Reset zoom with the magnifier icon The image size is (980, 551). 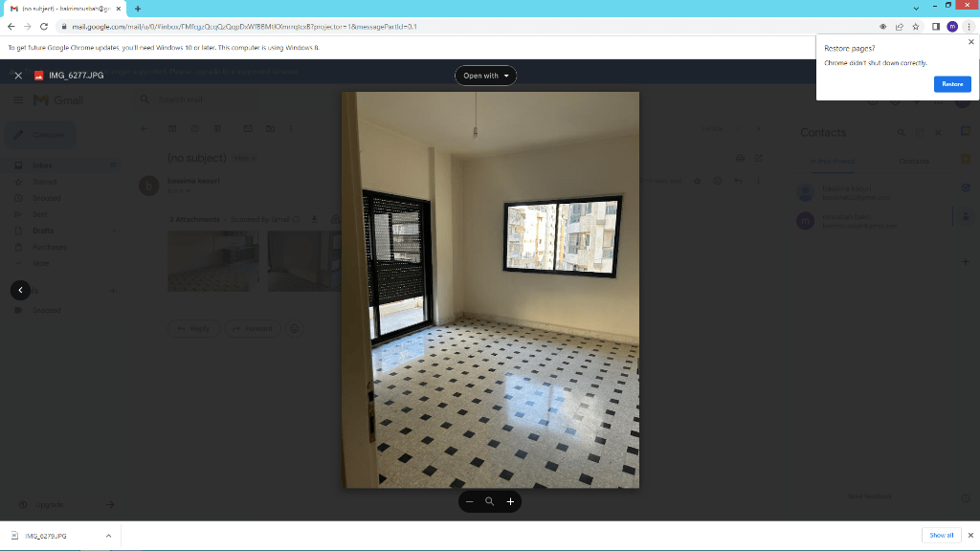point(489,501)
